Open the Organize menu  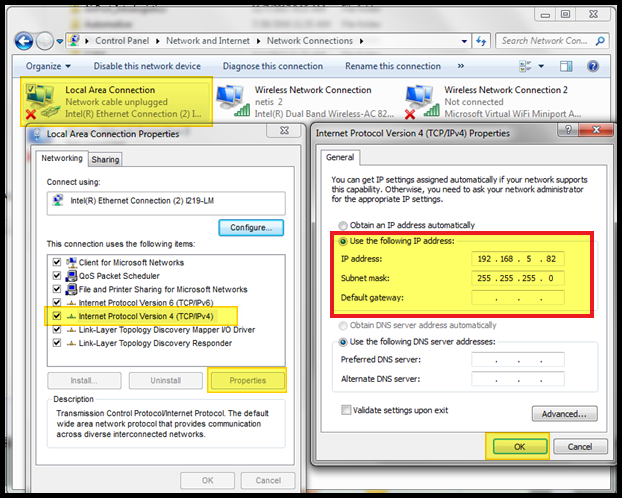click(x=48, y=66)
